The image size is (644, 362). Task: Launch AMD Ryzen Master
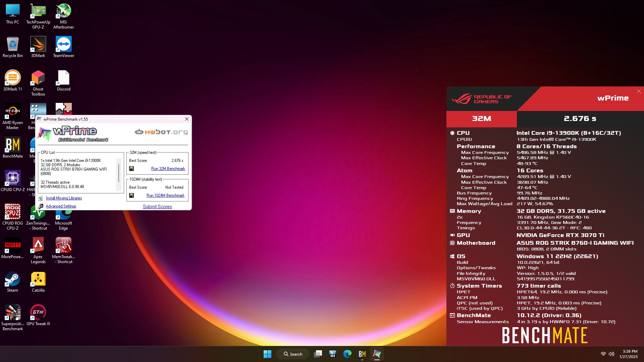12,117
